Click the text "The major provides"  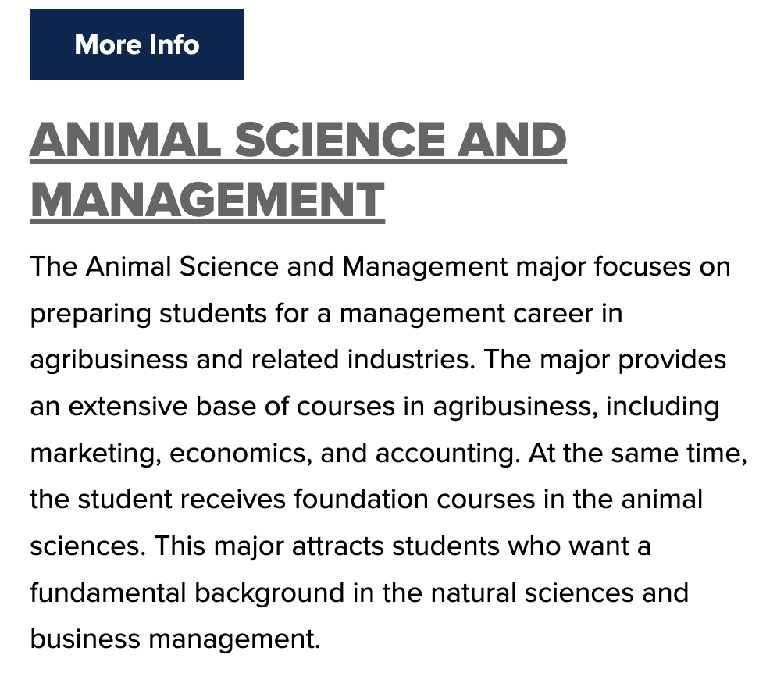610,360
